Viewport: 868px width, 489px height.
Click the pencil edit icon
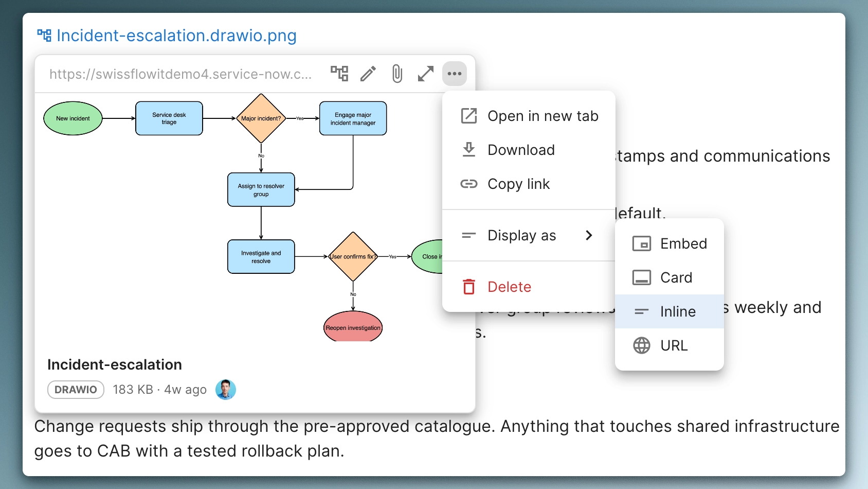coord(368,74)
